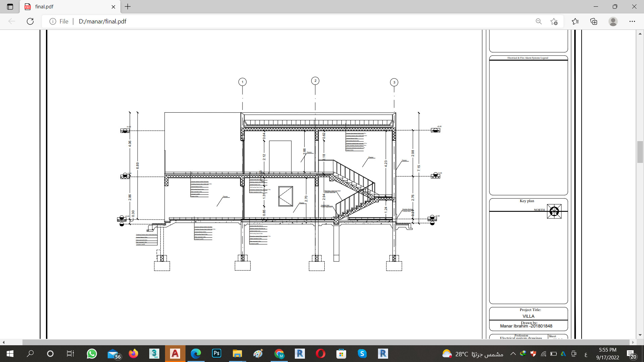The image size is (644, 362).
Task: View site information icon next to File
Action: tap(53, 21)
